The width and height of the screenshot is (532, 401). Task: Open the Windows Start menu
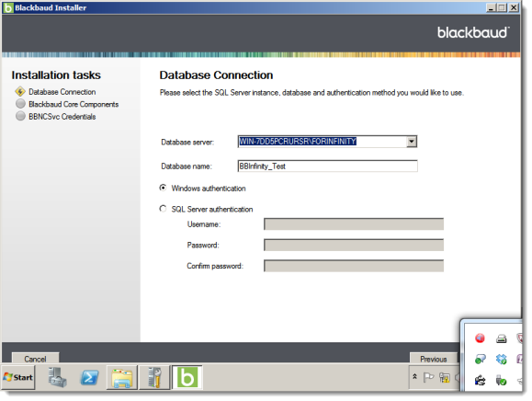18,377
